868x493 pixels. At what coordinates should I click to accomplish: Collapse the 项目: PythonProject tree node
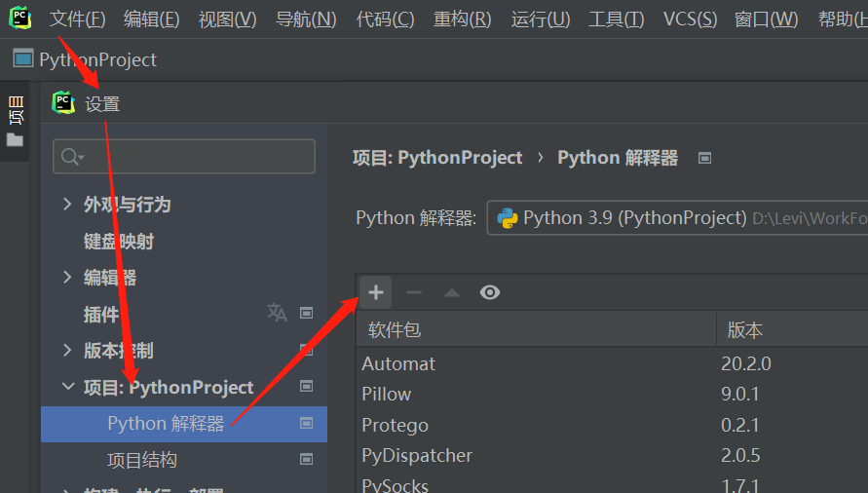click(68, 386)
